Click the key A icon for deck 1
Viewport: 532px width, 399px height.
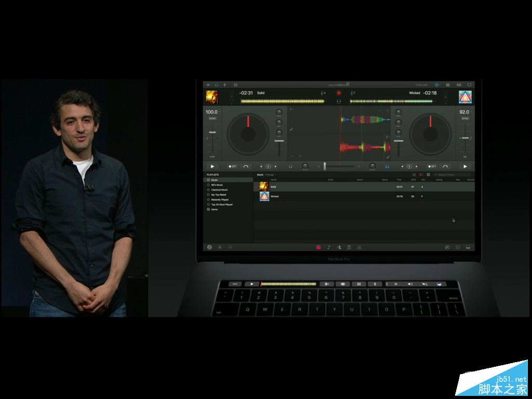tap(323, 93)
